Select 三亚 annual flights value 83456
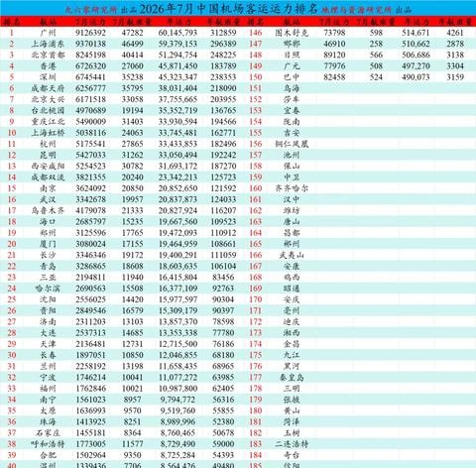This screenshot has height=468, width=476. point(223,278)
